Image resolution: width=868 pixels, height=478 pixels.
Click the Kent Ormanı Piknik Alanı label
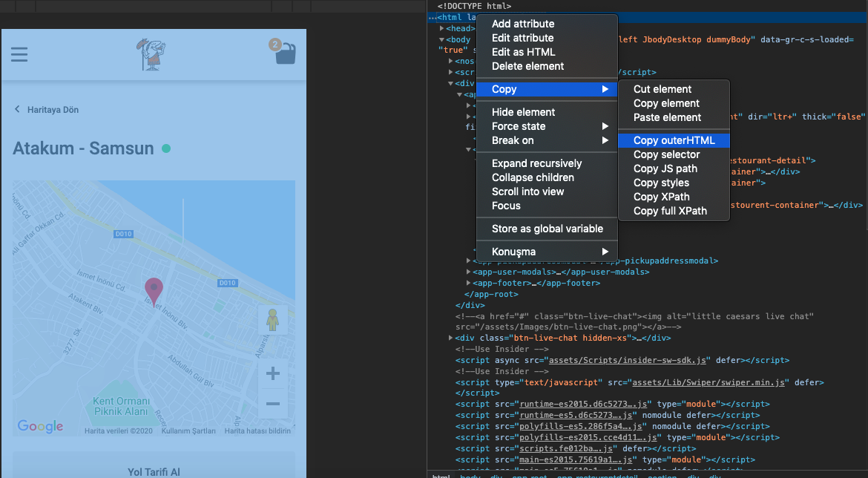(x=121, y=406)
